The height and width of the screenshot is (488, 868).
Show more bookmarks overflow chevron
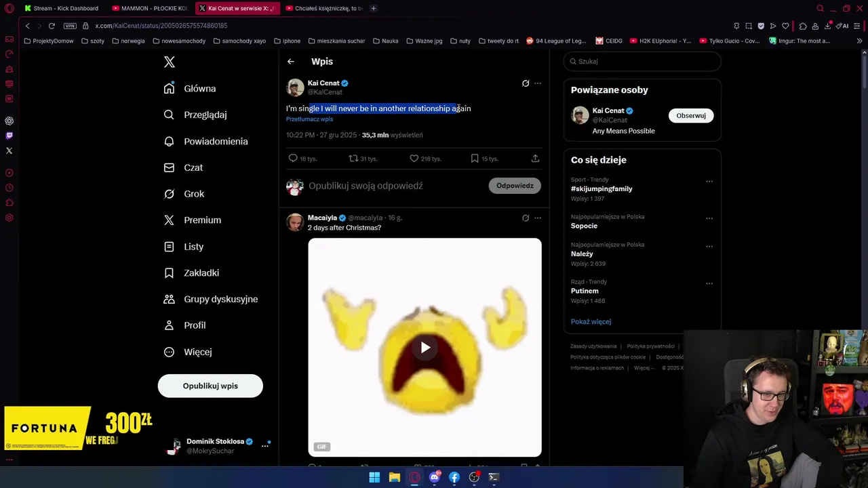tap(859, 41)
